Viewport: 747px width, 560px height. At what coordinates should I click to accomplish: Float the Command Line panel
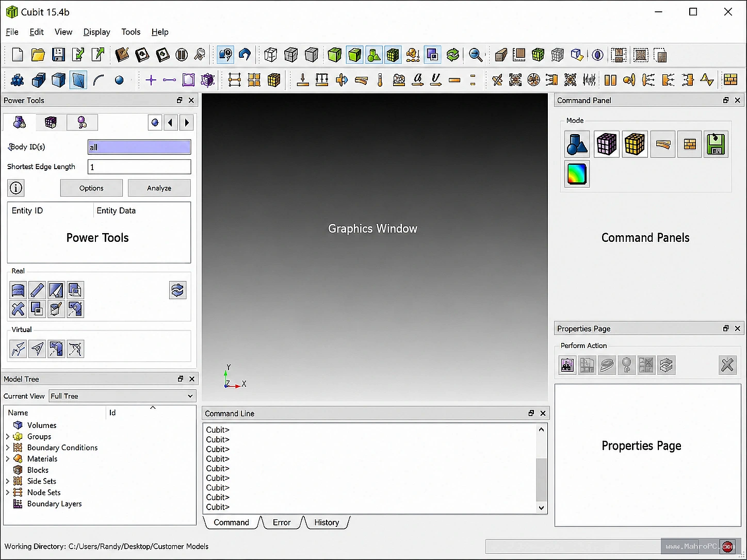tap(531, 413)
